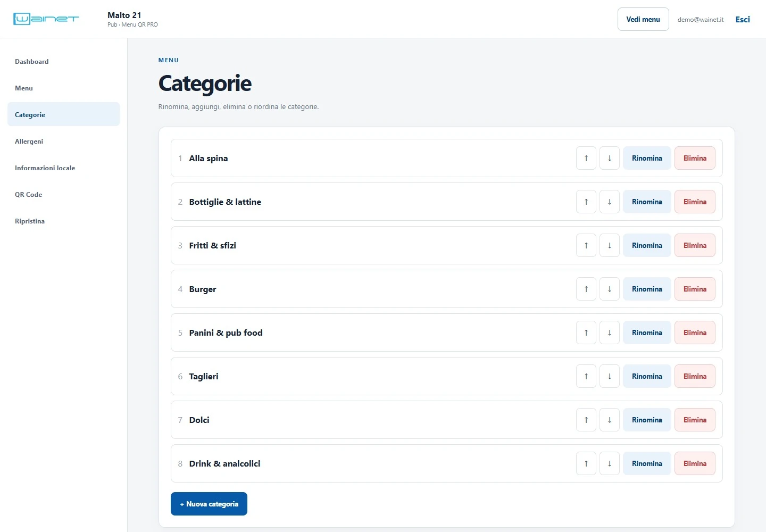Image resolution: width=766 pixels, height=532 pixels.
Task: Click up arrow on Taglieri row
Action: click(x=586, y=376)
